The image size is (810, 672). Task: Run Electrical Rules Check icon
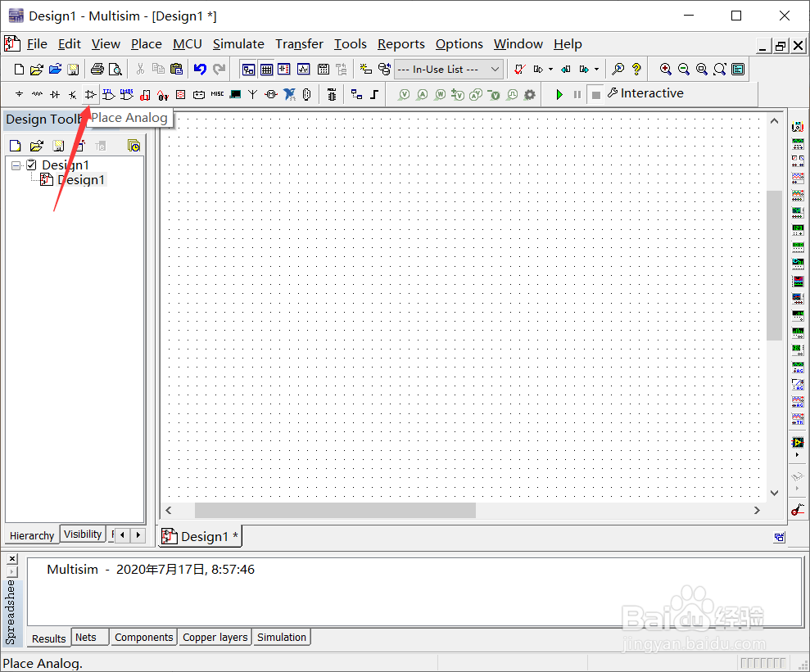(520, 69)
